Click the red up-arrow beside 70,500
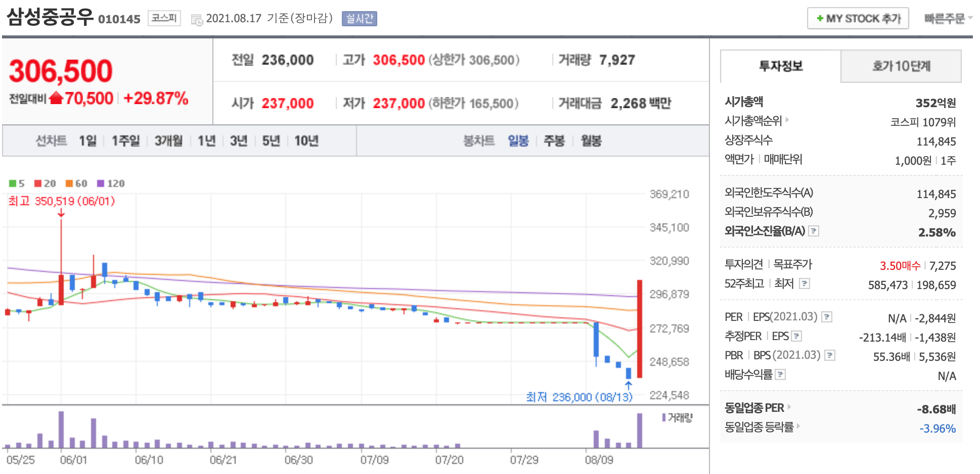980x474 pixels. pyautogui.click(x=56, y=98)
